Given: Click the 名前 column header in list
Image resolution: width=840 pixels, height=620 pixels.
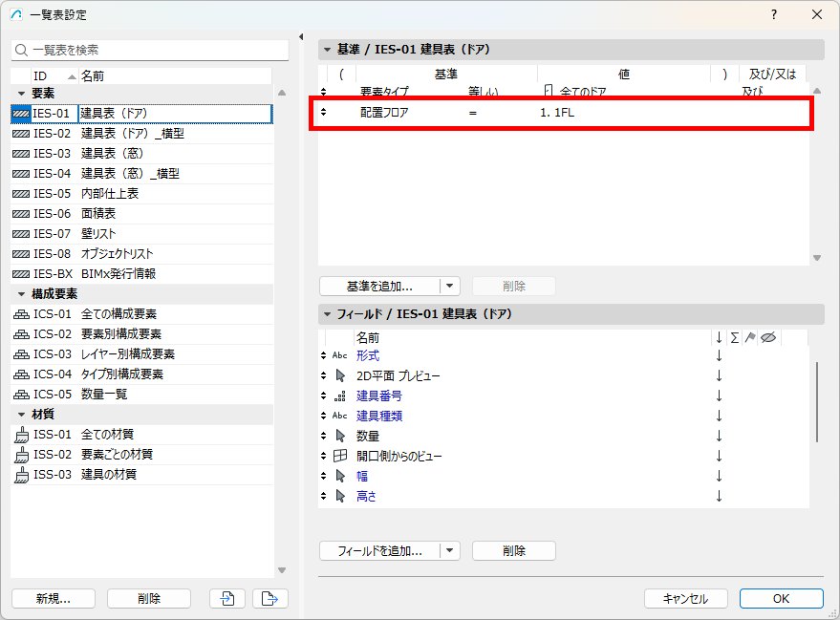Looking at the screenshot, I should click(x=175, y=76).
